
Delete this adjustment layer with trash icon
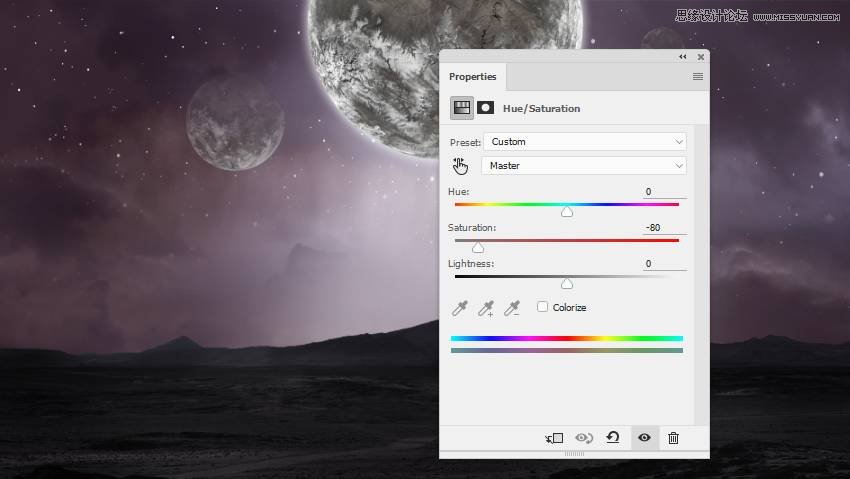(x=673, y=438)
